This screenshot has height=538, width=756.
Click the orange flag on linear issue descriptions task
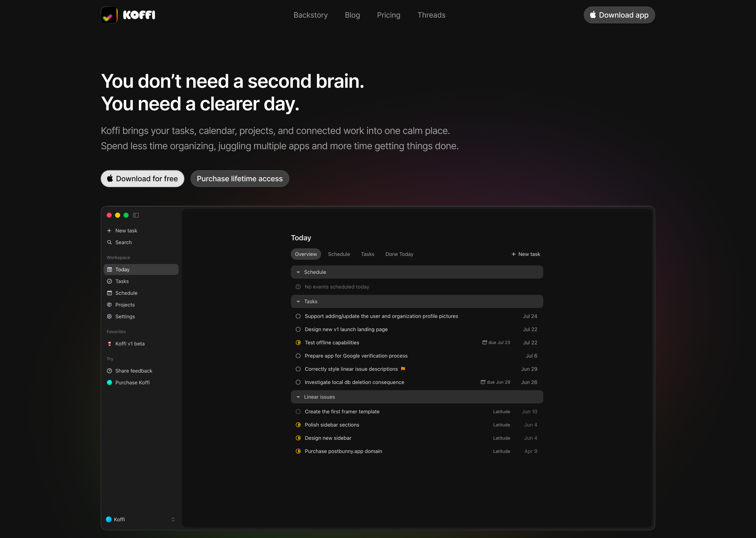click(403, 369)
